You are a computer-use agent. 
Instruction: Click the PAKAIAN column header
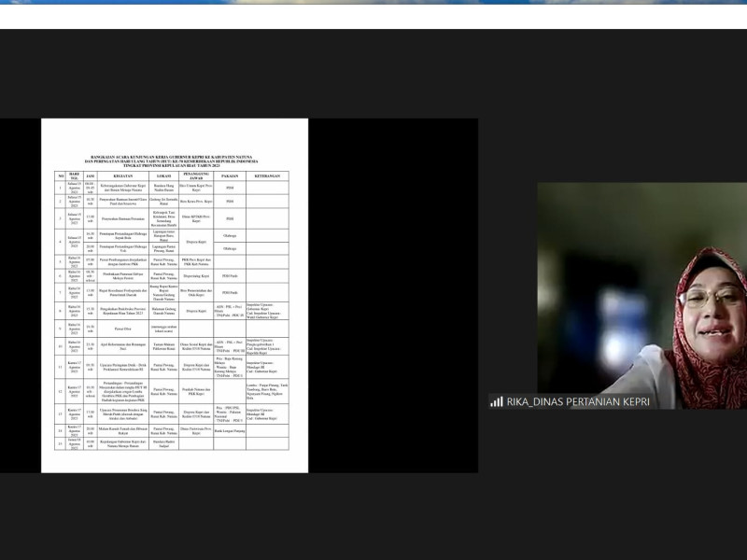pyautogui.click(x=230, y=175)
